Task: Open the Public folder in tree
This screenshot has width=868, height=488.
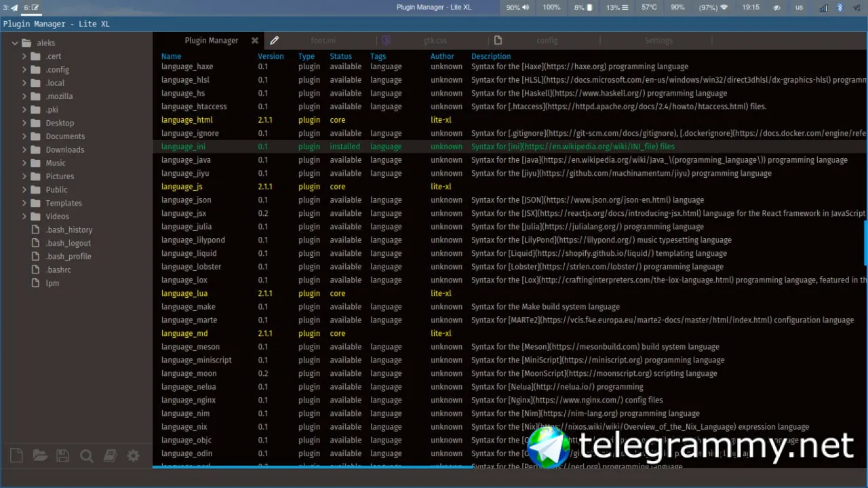Action: tap(56, 190)
